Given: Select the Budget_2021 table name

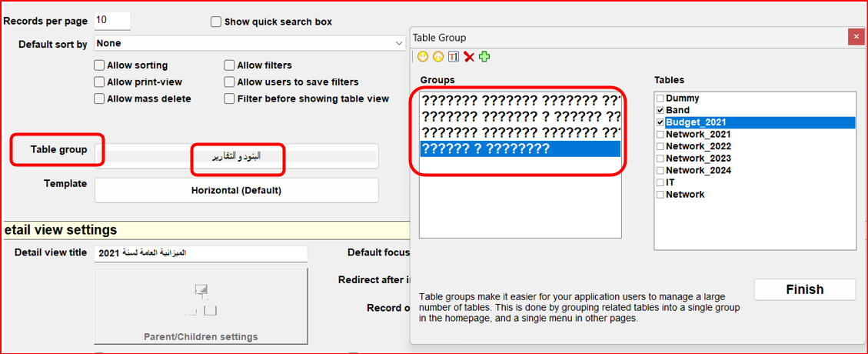Looking at the screenshot, I should pyautogui.click(x=696, y=122).
